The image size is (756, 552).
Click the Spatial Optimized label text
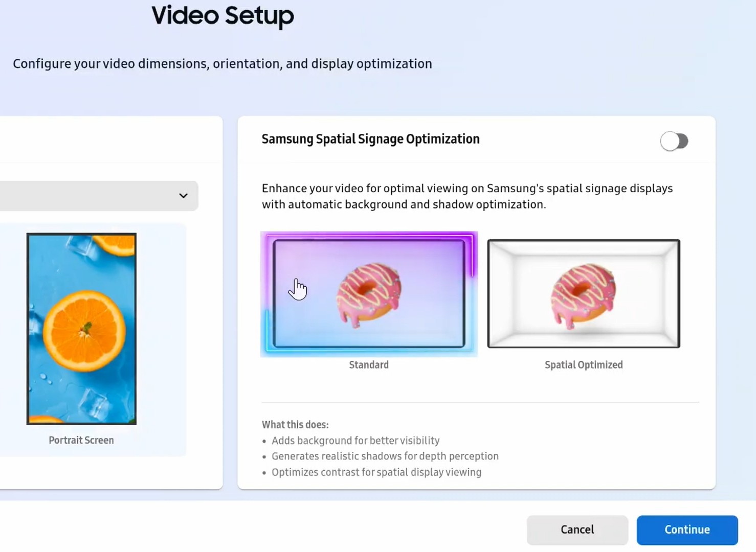coord(584,365)
